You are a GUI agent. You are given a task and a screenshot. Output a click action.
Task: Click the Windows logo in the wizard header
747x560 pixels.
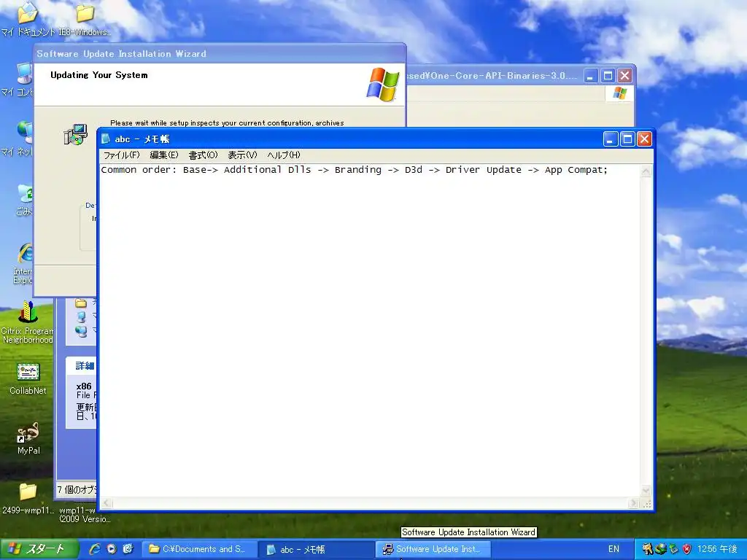(382, 85)
